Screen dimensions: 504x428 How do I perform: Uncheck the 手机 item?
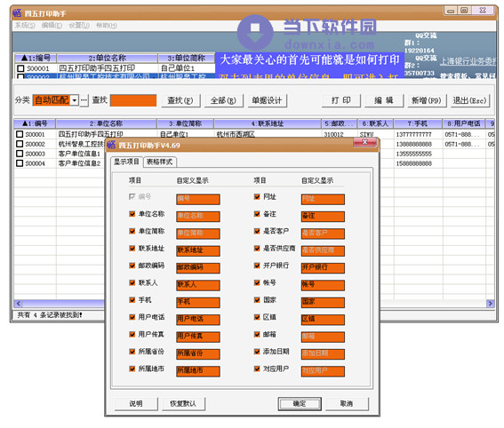[132, 300]
